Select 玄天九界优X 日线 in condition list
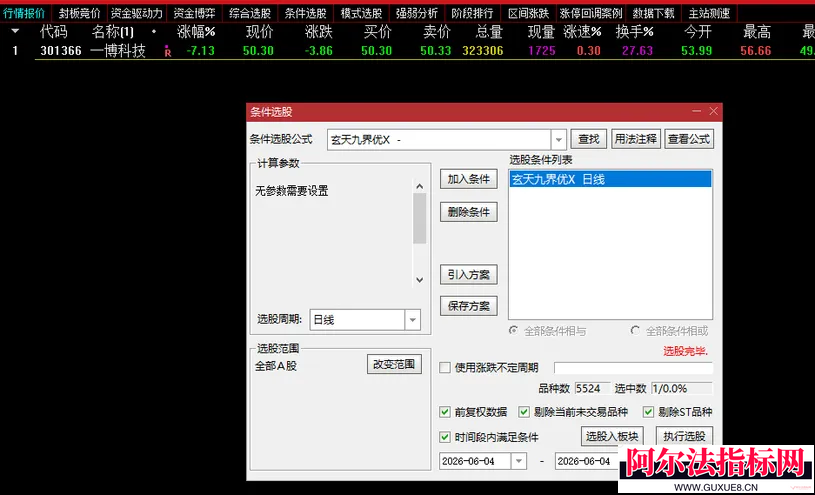This screenshot has height=495, width=815. click(610, 179)
